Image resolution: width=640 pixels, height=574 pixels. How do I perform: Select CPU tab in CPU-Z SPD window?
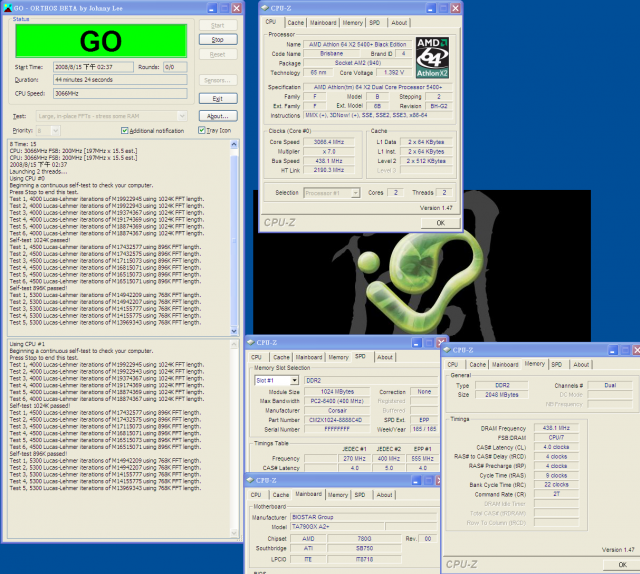[256, 357]
